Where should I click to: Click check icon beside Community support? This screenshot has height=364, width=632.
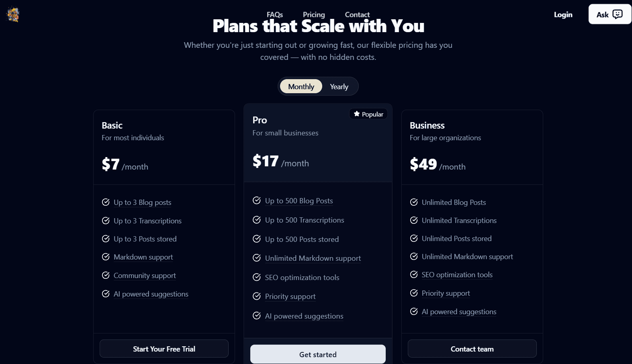coord(106,275)
